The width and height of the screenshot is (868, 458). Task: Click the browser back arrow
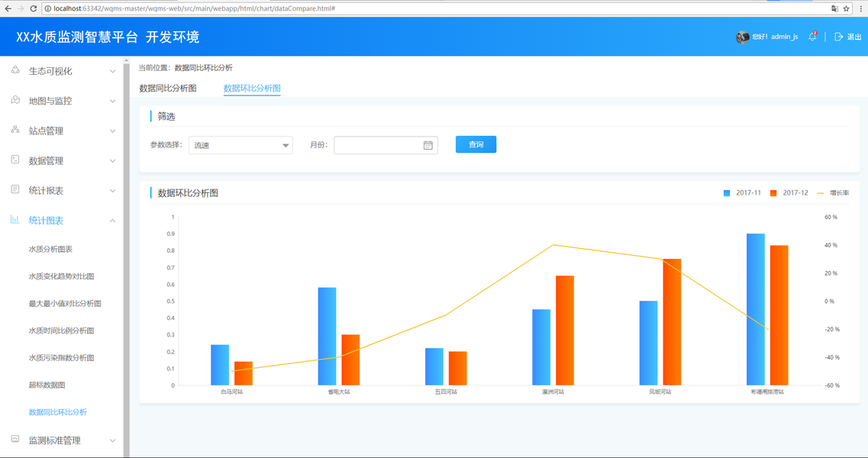[x=8, y=8]
